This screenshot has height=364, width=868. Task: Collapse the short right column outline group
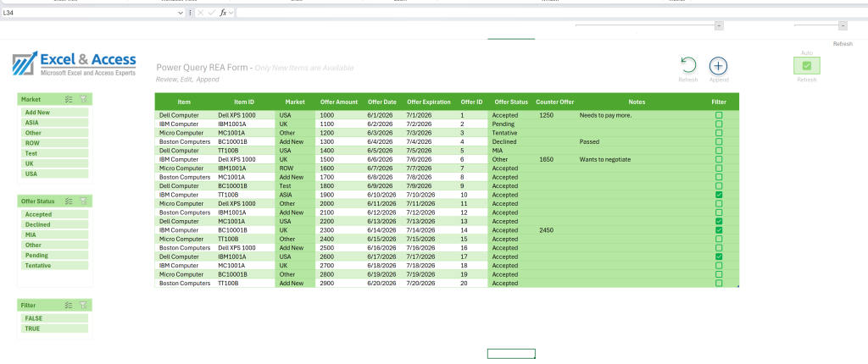coord(843,25)
